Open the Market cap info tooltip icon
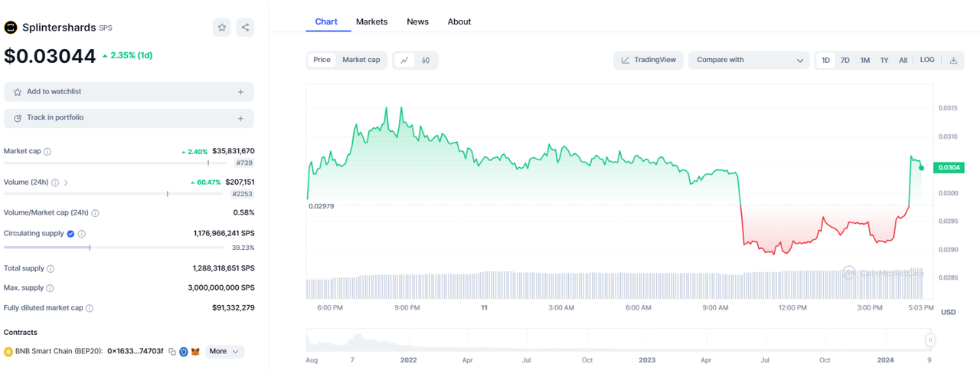980x371 pixels. [47, 152]
